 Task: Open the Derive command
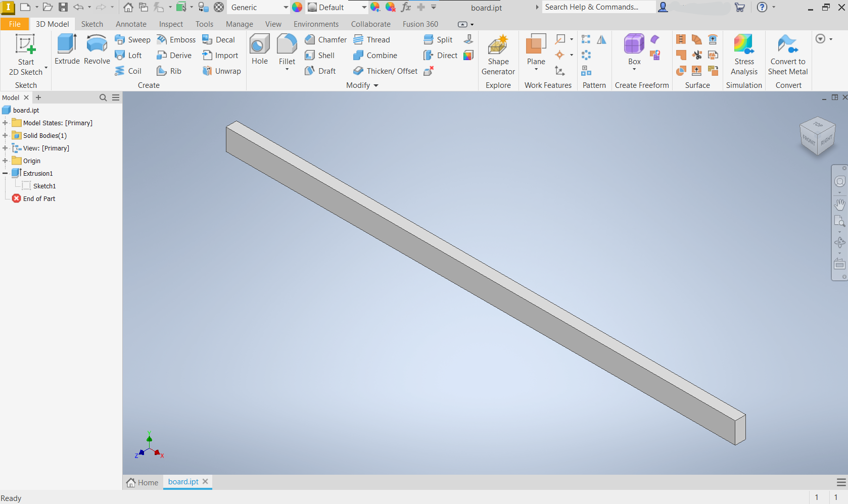[x=174, y=56]
